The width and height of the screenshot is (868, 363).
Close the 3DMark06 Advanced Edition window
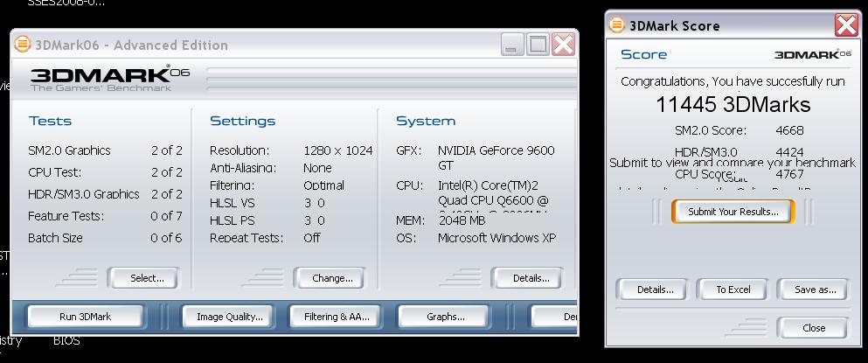(563, 45)
